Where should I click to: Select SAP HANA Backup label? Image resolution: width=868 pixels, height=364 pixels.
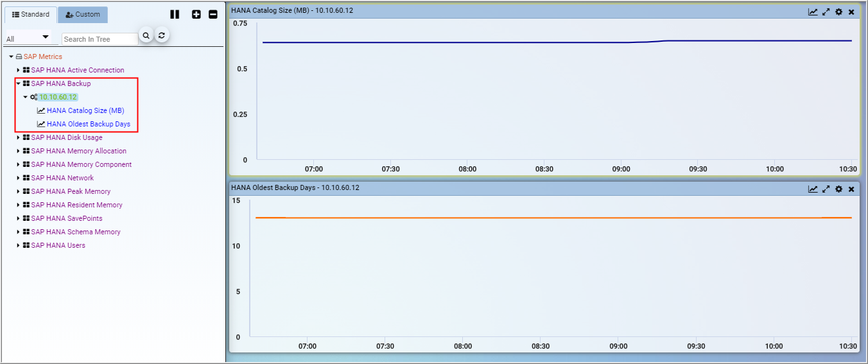pyautogui.click(x=61, y=83)
